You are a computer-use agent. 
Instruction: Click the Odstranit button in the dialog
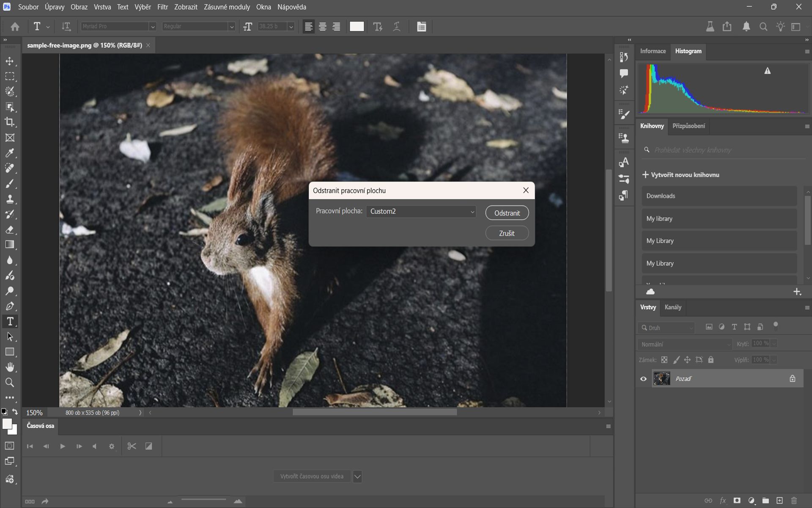click(x=507, y=213)
